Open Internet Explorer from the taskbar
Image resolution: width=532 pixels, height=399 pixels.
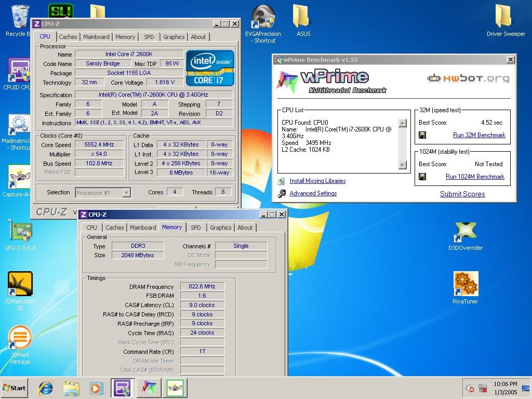click(46, 388)
